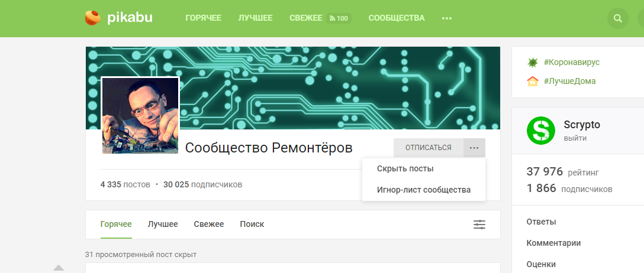Open Свежее in top navigation
The height and width of the screenshot is (273, 644).
point(306,18)
